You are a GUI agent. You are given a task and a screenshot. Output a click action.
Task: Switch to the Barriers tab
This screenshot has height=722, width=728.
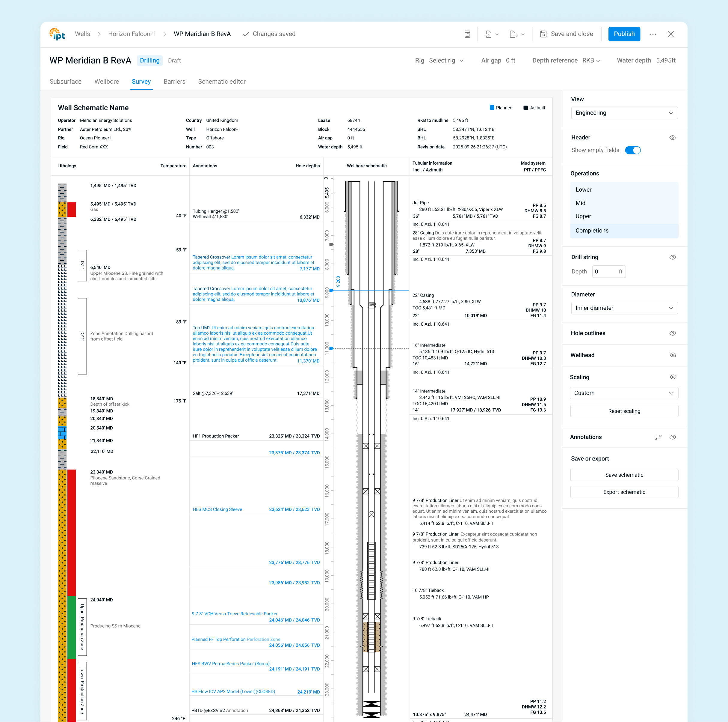174,82
